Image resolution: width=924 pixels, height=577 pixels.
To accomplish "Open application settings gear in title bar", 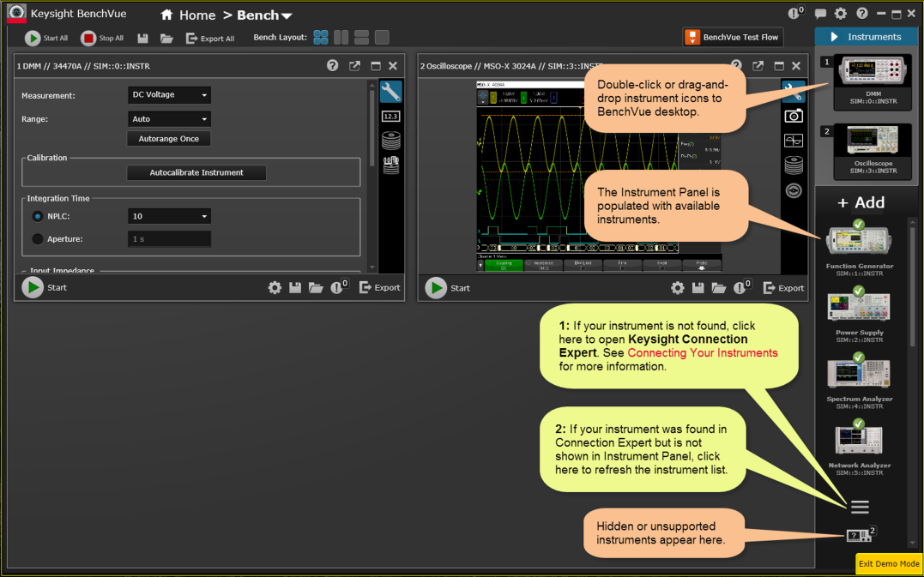I will 841,14.
